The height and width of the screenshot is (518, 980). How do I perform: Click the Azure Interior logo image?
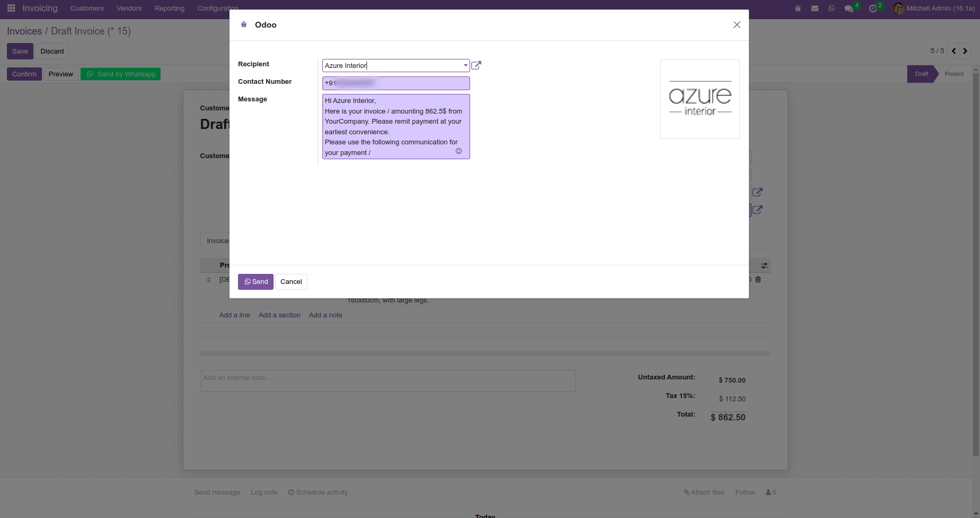700,99
